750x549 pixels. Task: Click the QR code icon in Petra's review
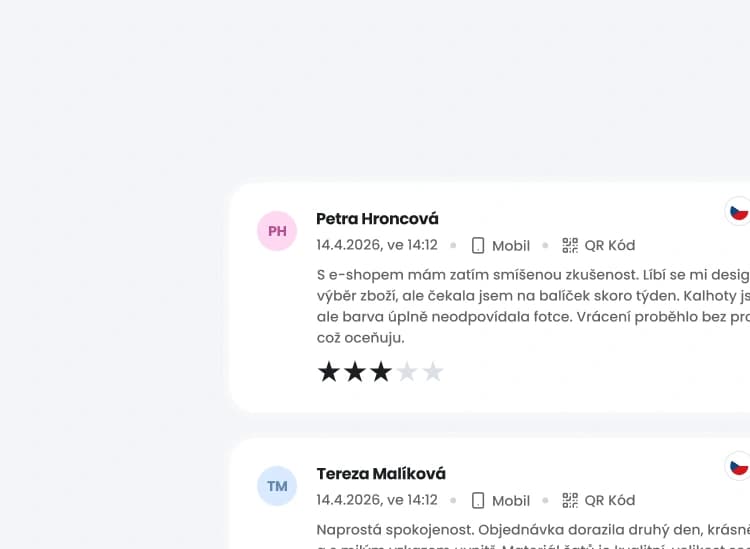pos(570,245)
